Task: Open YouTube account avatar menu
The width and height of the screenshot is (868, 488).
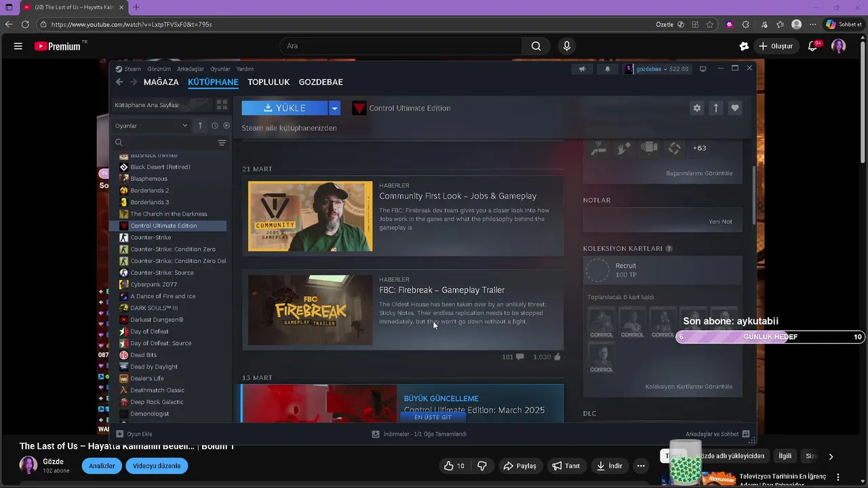Action: (839, 46)
